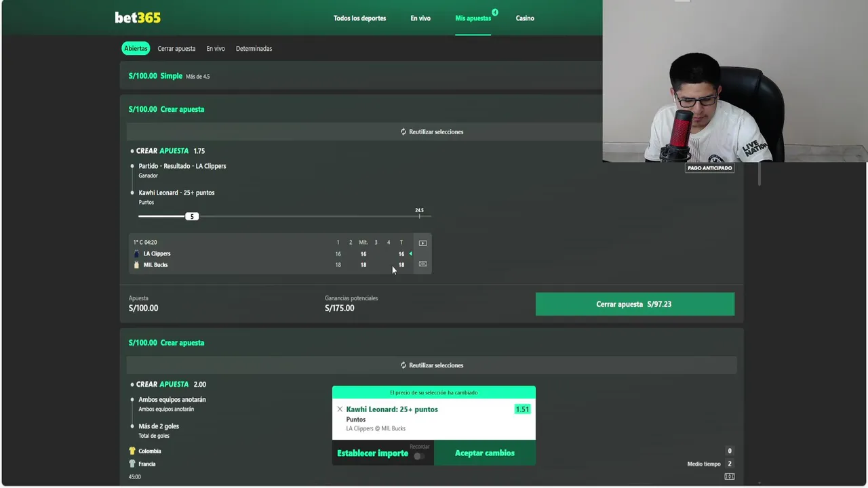Collapse the second S/100.00 Crear apuesta header
The height and width of the screenshot is (488, 868).
(x=432, y=343)
